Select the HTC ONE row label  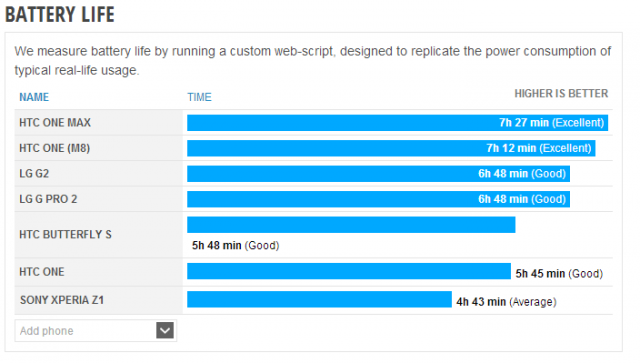[42, 272]
